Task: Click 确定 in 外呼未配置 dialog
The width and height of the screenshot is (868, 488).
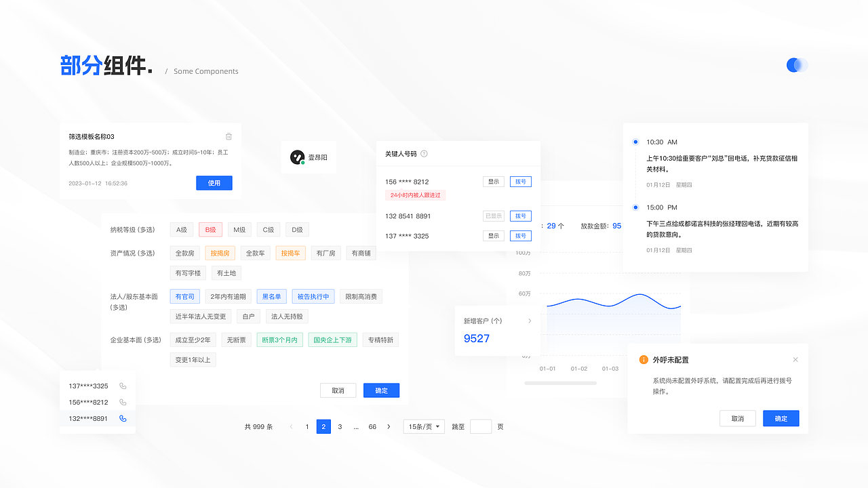Action: coord(781,418)
